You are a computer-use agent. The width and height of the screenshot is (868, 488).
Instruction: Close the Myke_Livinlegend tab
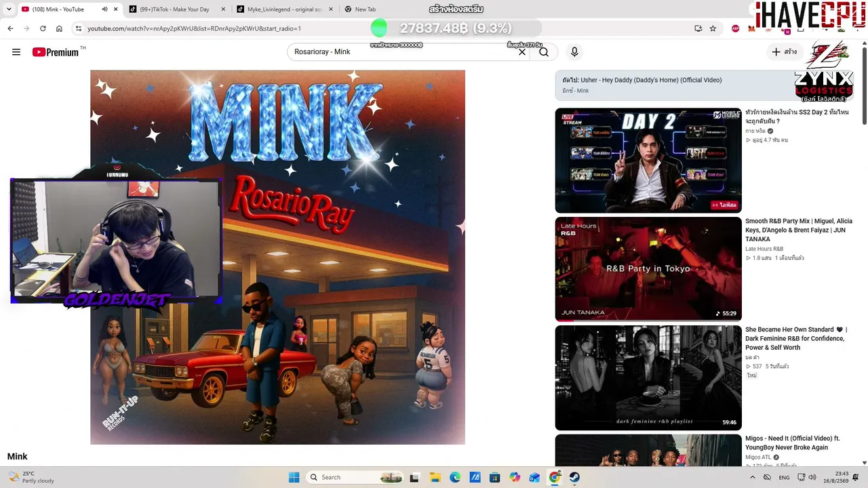click(x=331, y=9)
